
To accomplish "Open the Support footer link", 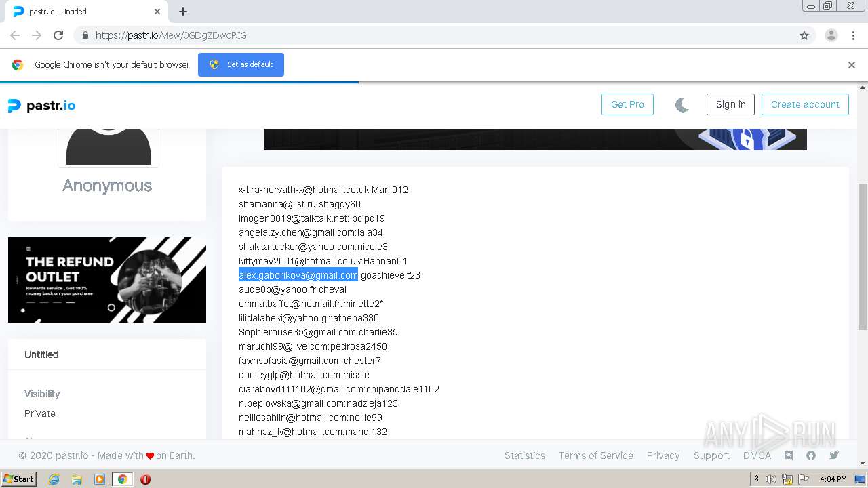I will tap(711, 455).
